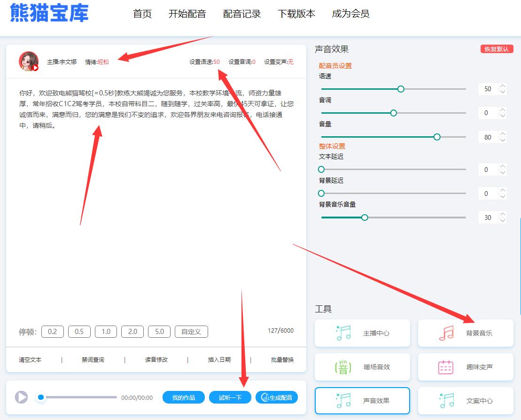Open the 成为会员 membership page
Image resolution: width=521 pixels, height=420 pixels.
[350, 14]
